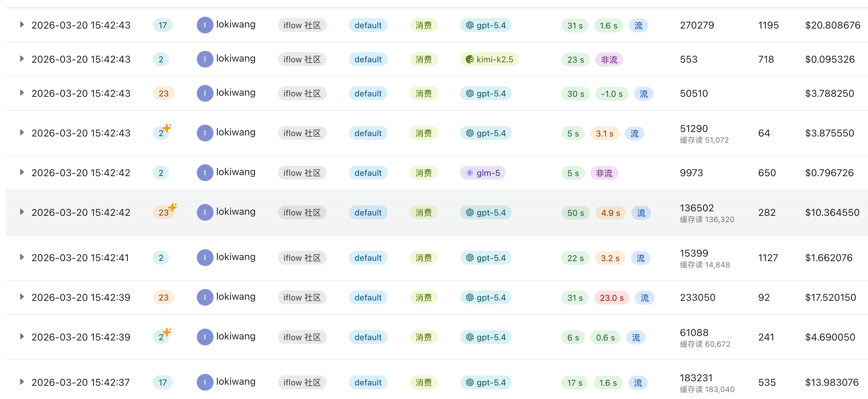The image size is (868, 399).
Task: Click the 消费 type tag in the 15:42:41 row
Action: [x=424, y=258]
